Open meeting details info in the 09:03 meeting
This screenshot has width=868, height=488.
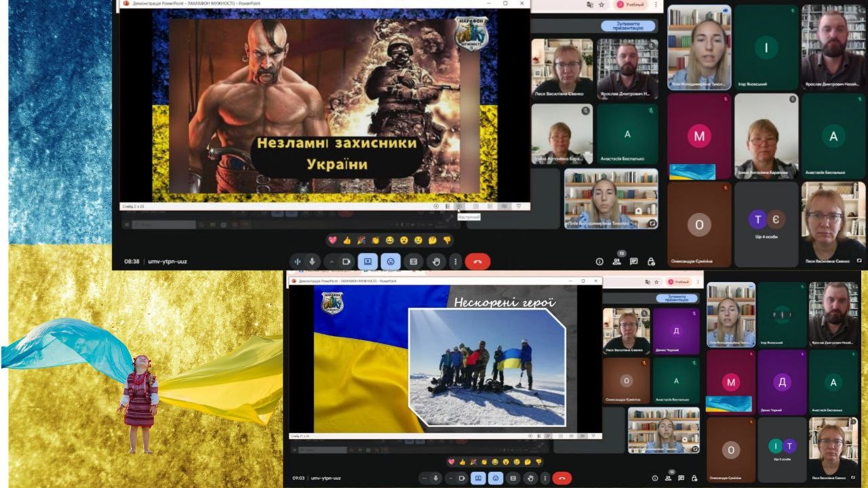click(655, 478)
